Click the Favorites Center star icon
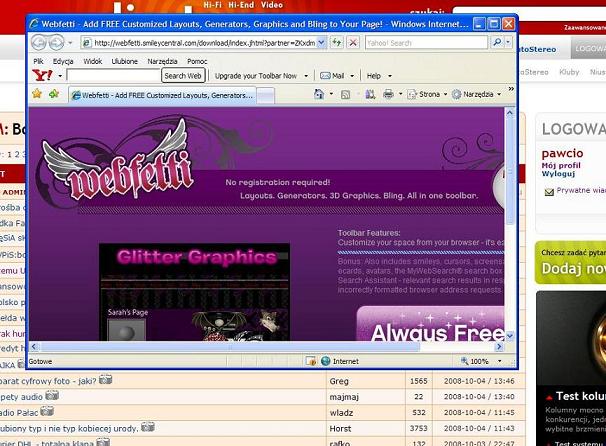The height and width of the screenshot is (446, 606). [37, 94]
